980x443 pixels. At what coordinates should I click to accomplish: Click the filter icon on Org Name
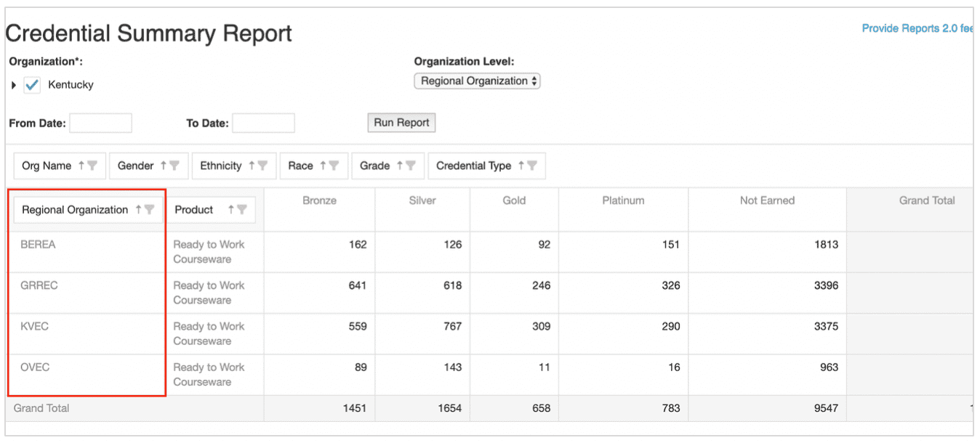point(92,166)
